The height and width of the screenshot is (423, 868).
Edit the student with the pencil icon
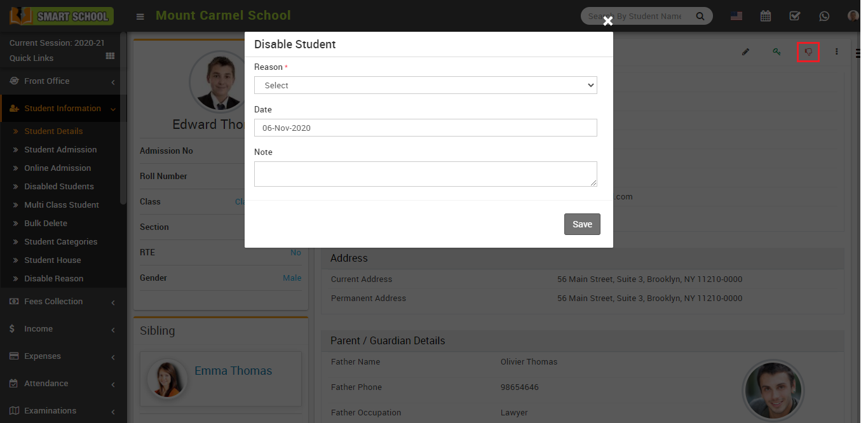(x=745, y=51)
